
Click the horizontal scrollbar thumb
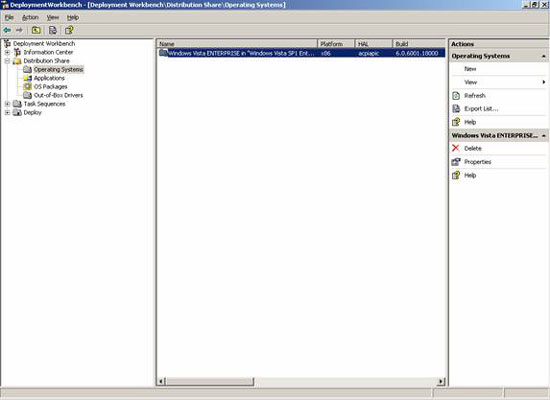209,381
